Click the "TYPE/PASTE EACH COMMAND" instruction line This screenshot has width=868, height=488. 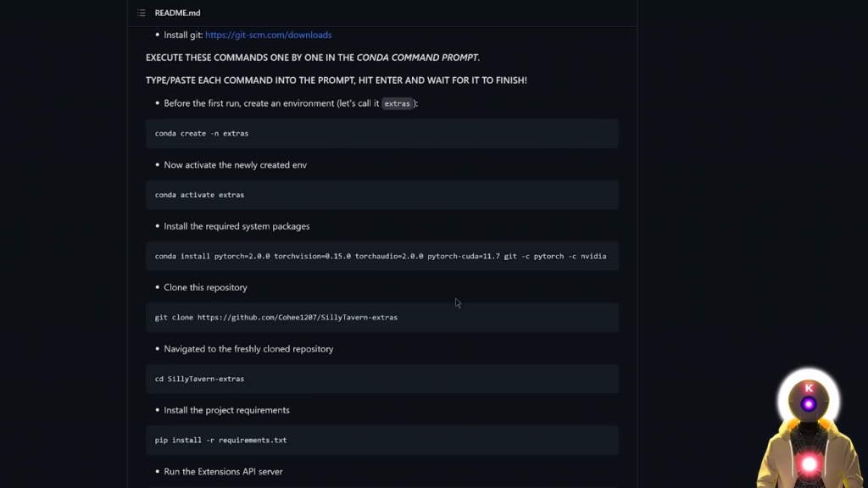point(336,80)
